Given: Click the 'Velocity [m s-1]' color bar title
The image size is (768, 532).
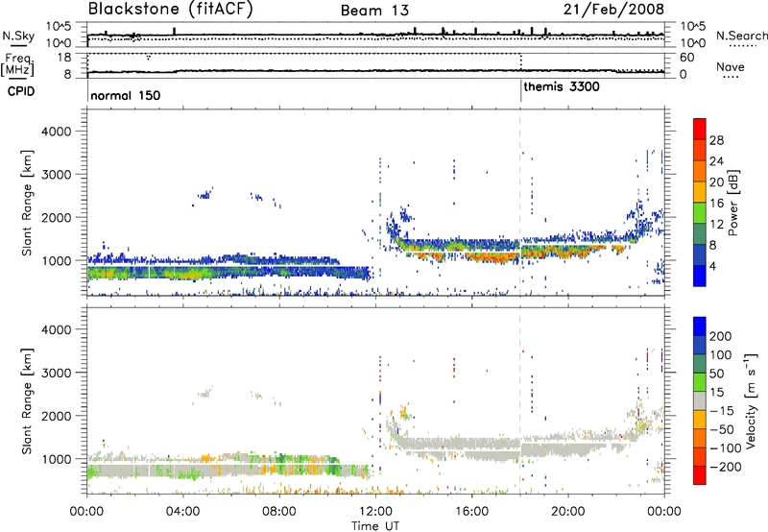Looking at the screenshot, I should coord(751,401).
